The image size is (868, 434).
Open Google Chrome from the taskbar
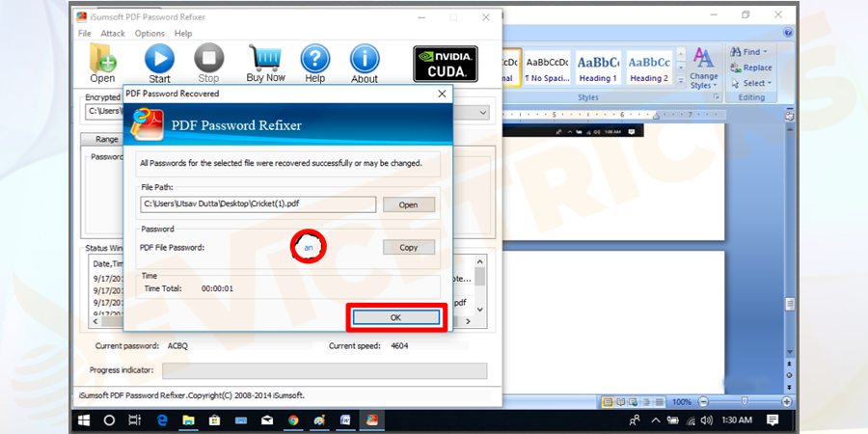click(293, 420)
